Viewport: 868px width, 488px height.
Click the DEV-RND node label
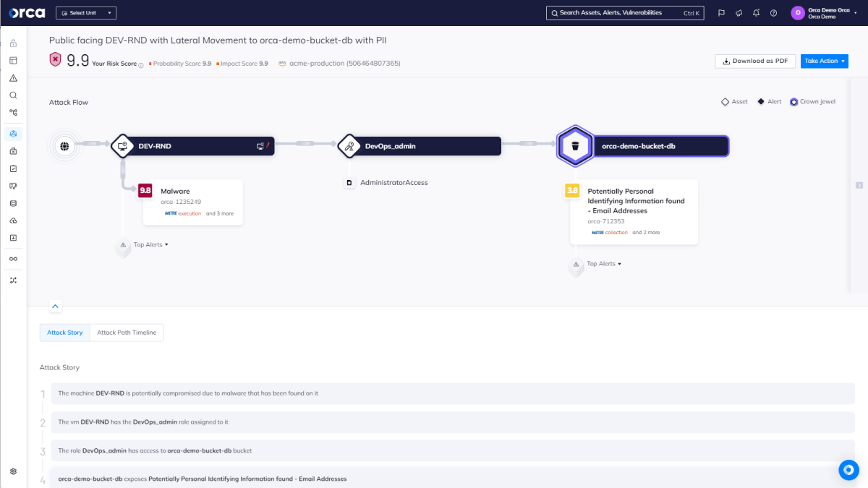155,146
